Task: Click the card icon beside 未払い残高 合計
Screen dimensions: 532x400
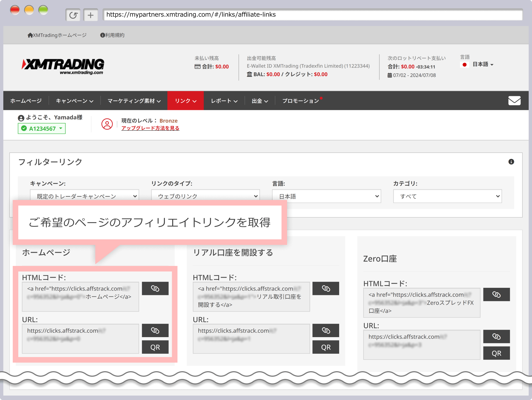Action: pos(198,66)
